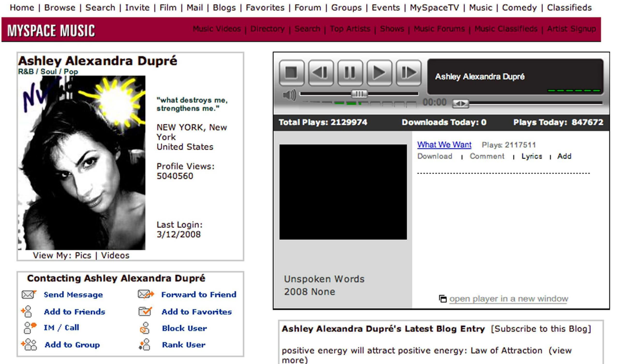Click the Send Message envelope icon
Image resolution: width=619 pixels, height=364 pixels.
coord(29,294)
